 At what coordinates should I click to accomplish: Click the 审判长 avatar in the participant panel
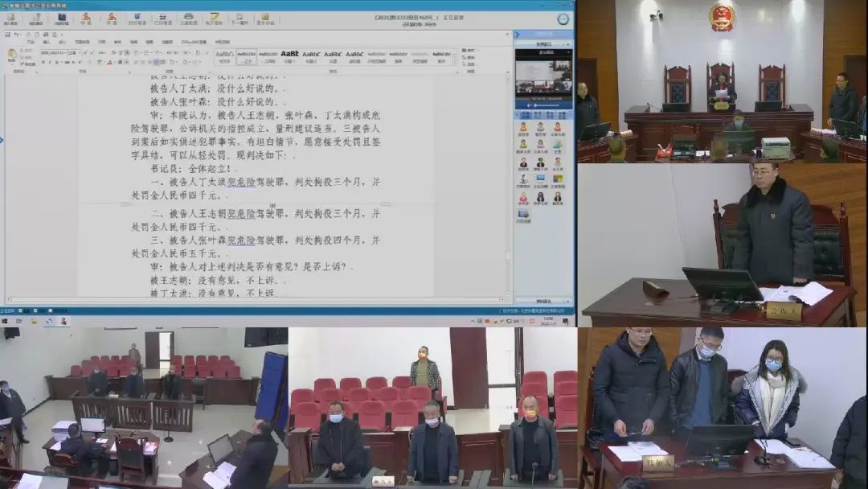point(523,128)
